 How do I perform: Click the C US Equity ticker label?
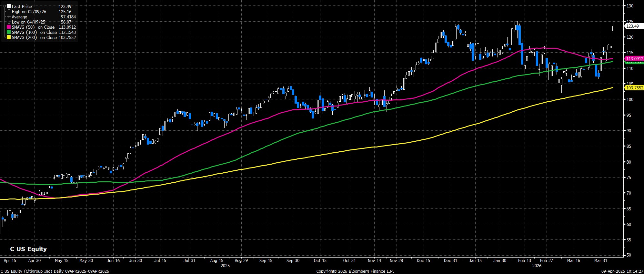coord(28,249)
